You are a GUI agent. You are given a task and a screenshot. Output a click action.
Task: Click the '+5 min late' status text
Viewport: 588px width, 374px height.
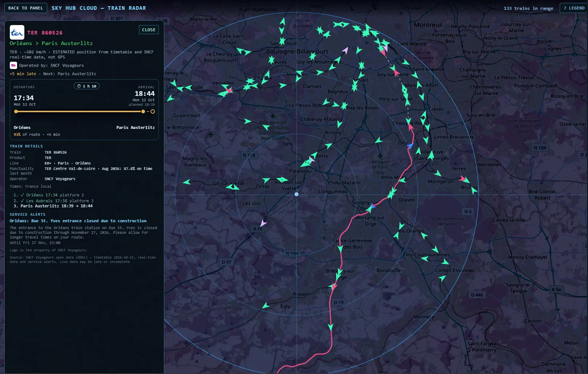[23, 74]
